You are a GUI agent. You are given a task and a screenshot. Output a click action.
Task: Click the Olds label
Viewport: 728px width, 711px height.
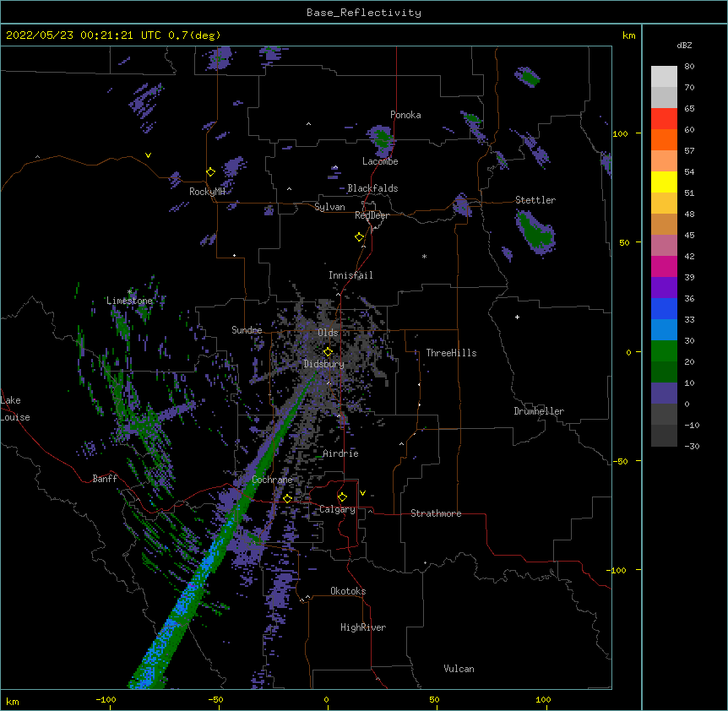(328, 333)
